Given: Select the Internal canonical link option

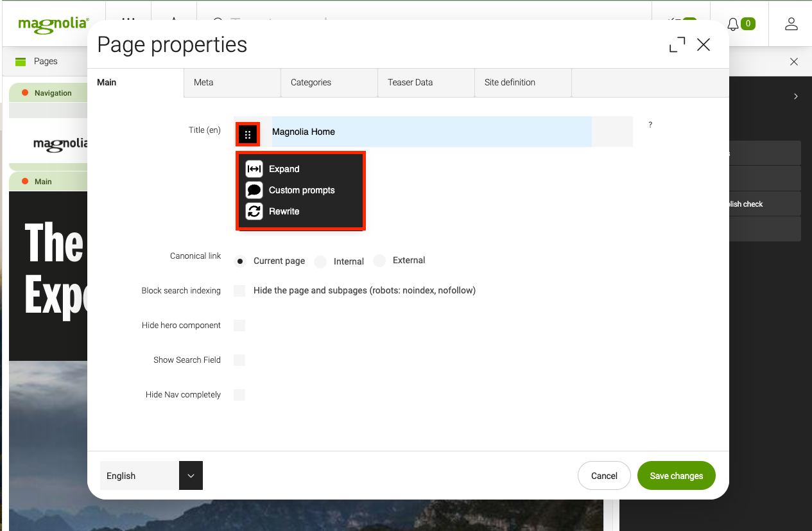Looking at the screenshot, I should [320, 261].
